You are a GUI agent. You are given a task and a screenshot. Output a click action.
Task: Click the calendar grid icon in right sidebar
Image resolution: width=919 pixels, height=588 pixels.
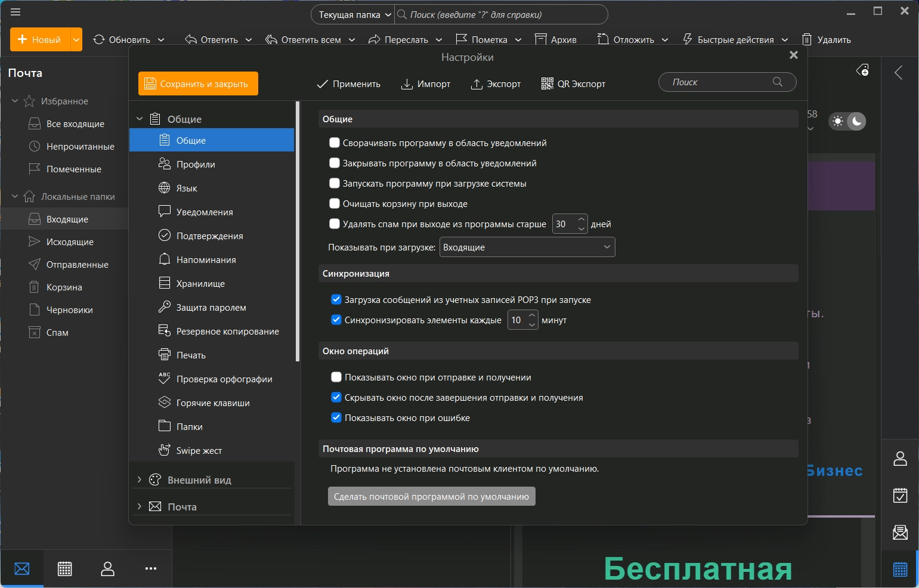point(901,570)
